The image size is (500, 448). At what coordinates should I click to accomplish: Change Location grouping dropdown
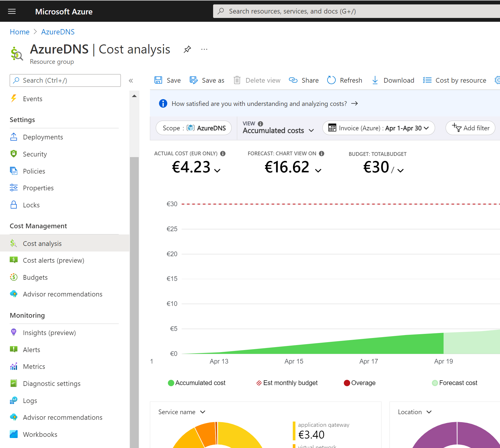pyautogui.click(x=414, y=412)
